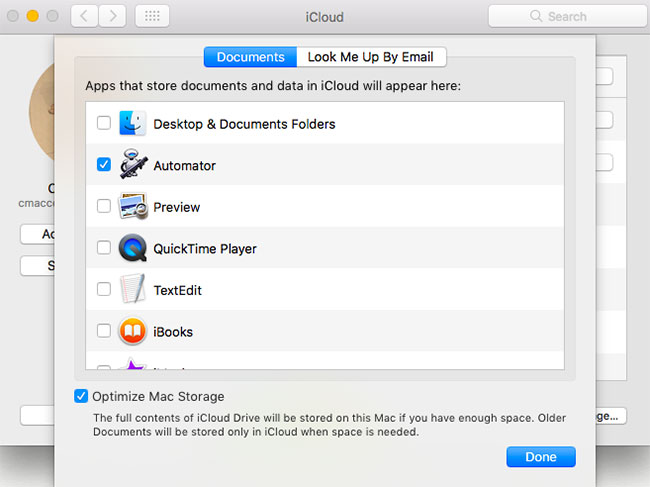Go back with the left arrow button
The width and height of the screenshot is (650, 487).
click(x=83, y=16)
